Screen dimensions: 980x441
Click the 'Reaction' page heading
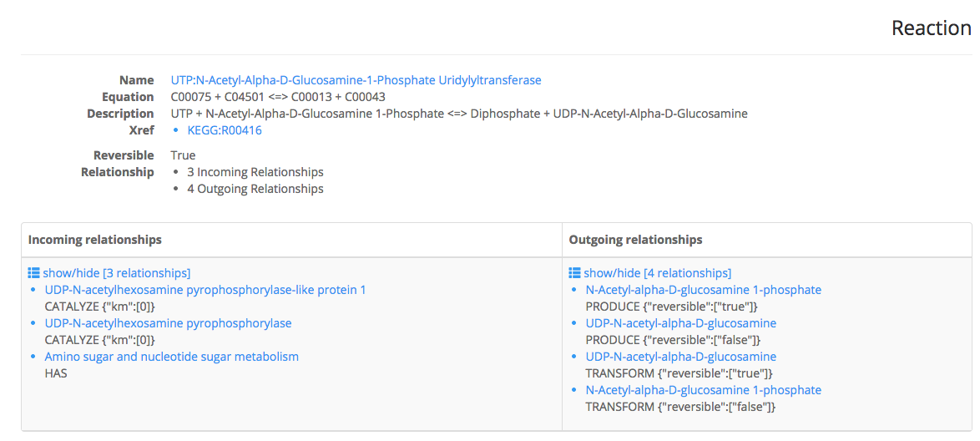coord(932,28)
